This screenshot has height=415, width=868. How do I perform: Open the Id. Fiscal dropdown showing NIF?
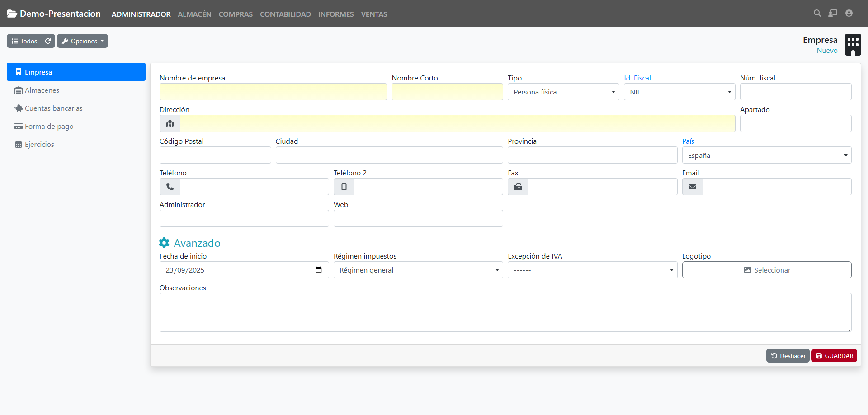679,92
